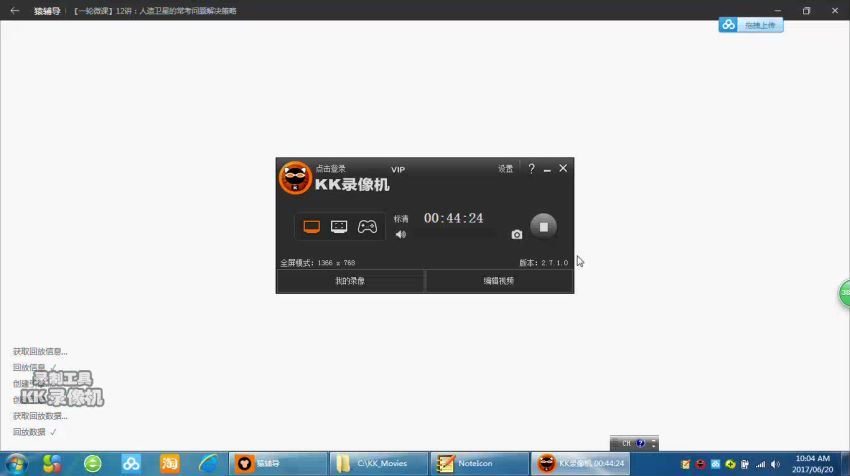This screenshot has width=850, height=476.
Task: Click the 版本: 2.7.1.0 version text
Action: tap(544, 262)
